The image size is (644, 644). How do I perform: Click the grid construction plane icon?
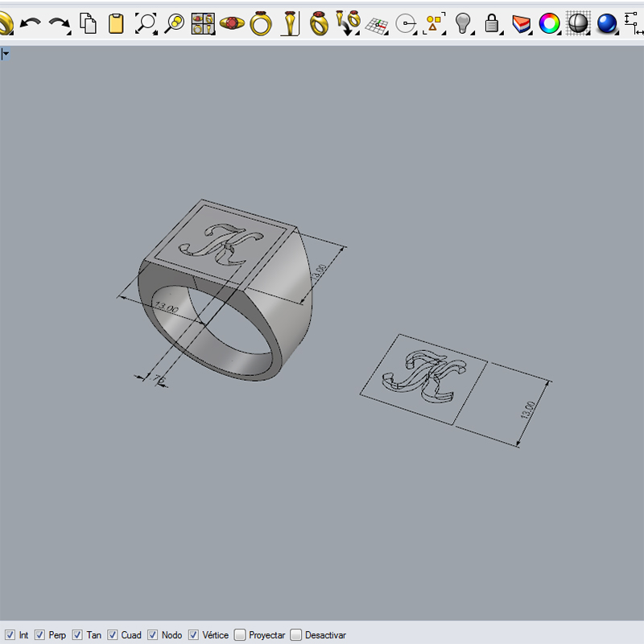click(x=376, y=24)
